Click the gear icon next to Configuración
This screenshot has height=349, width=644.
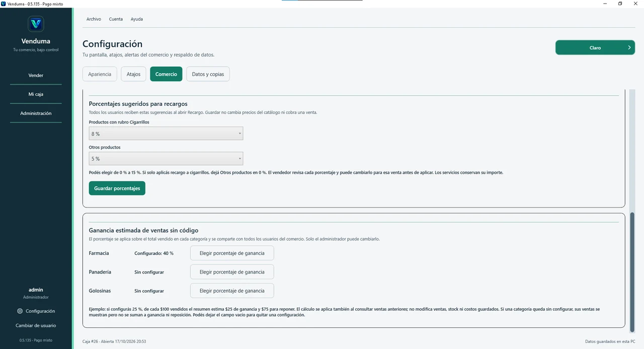point(20,311)
